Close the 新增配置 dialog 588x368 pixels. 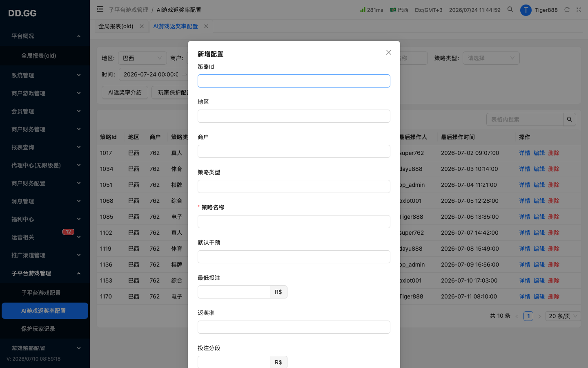[389, 52]
